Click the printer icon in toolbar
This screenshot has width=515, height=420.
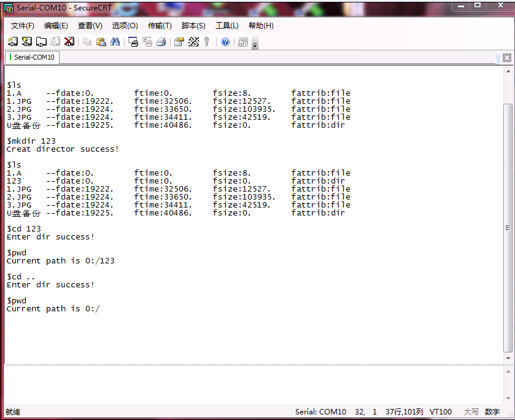tap(161, 42)
